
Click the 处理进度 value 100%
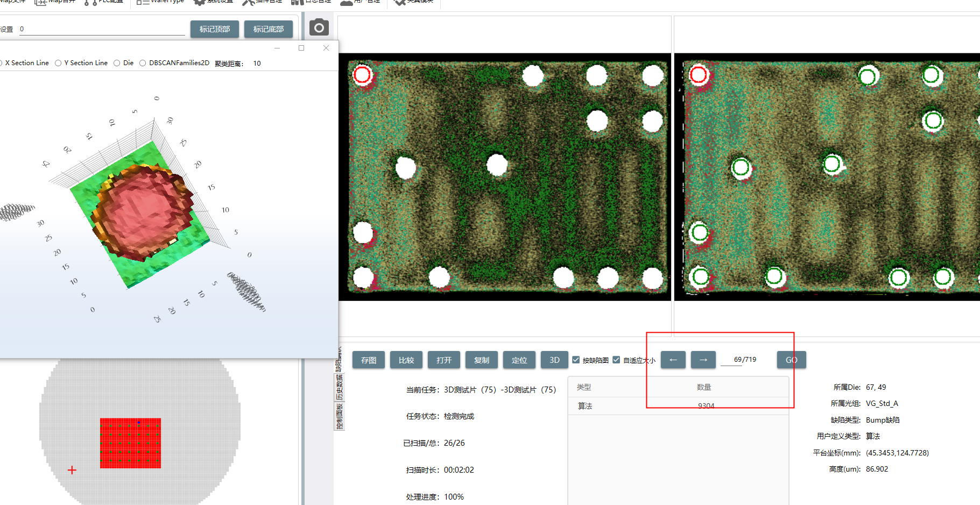coord(454,497)
